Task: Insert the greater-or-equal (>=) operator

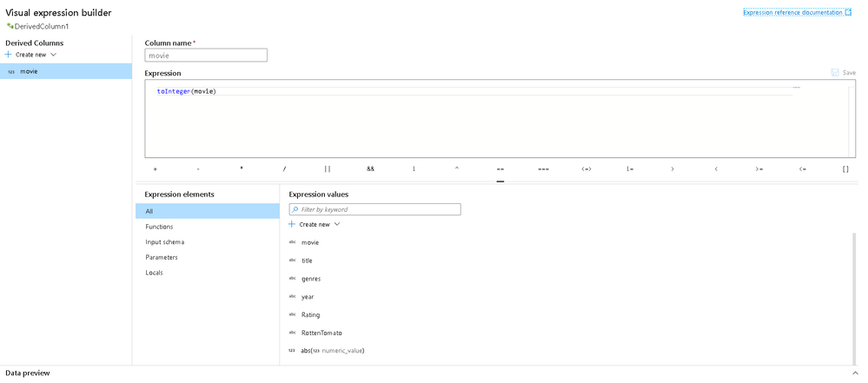Action: (759, 168)
